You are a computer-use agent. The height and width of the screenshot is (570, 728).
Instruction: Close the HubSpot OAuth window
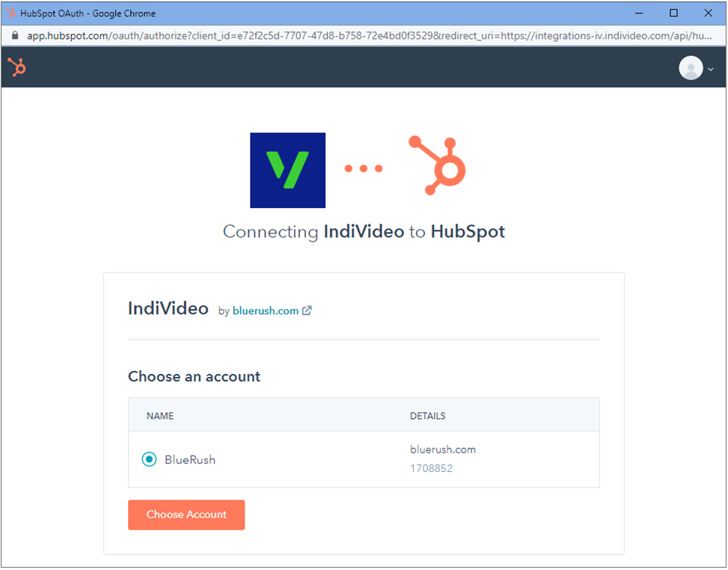(x=708, y=13)
